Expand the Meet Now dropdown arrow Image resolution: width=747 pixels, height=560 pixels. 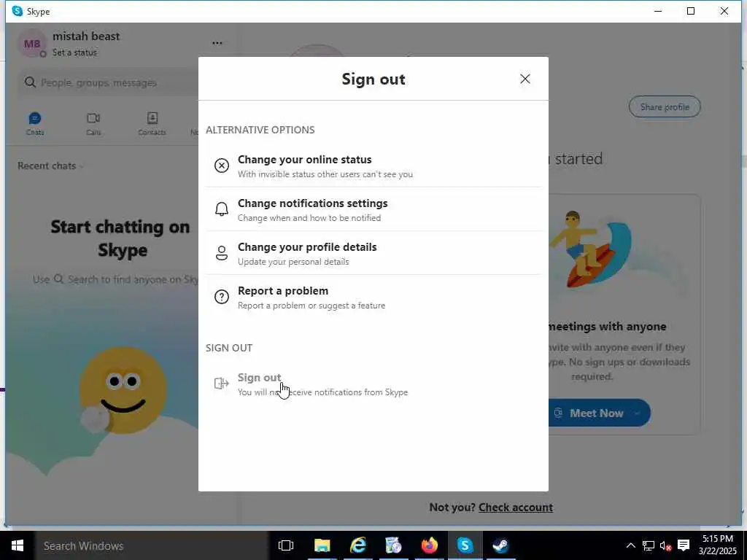637,413
